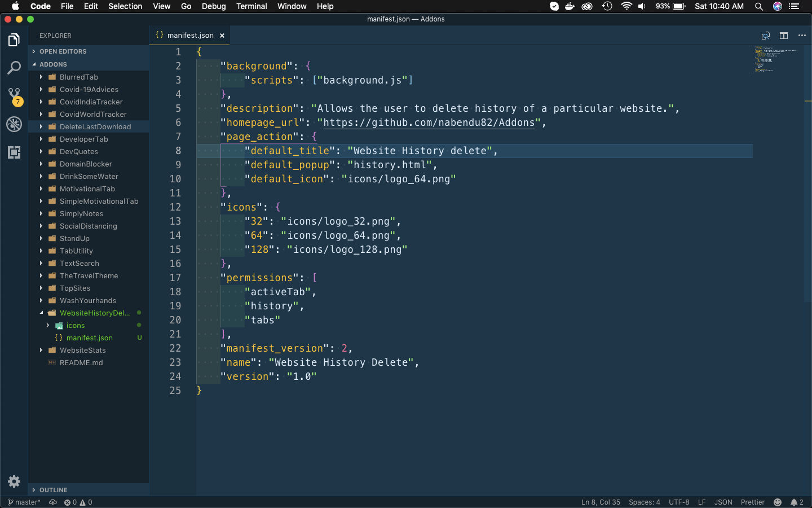Click the battery indicator at 93%
Screen dimensions: 812x508
click(670, 6)
